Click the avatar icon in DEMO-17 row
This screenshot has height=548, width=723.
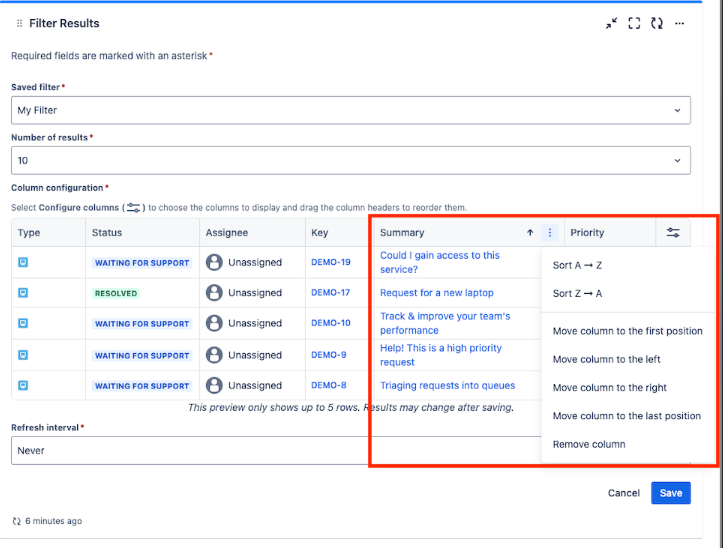click(x=214, y=292)
